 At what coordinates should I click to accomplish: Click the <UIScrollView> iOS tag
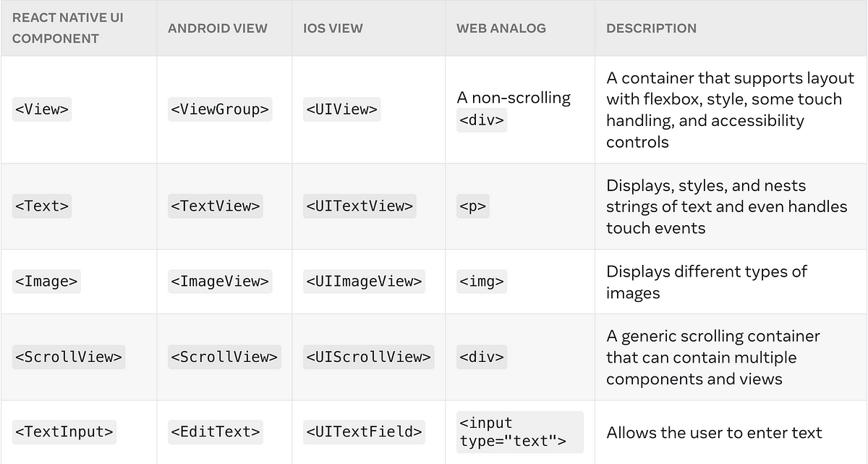coord(369,357)
